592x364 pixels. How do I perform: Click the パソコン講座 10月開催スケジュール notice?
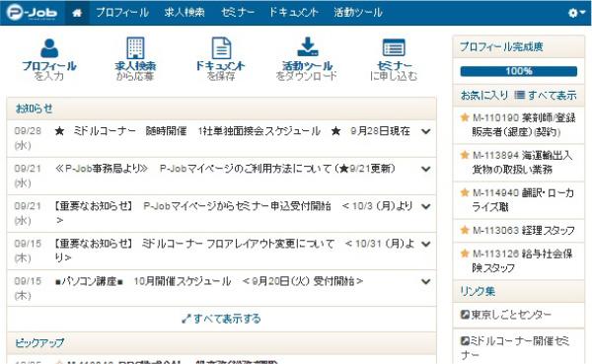click(x=209, y=281)
